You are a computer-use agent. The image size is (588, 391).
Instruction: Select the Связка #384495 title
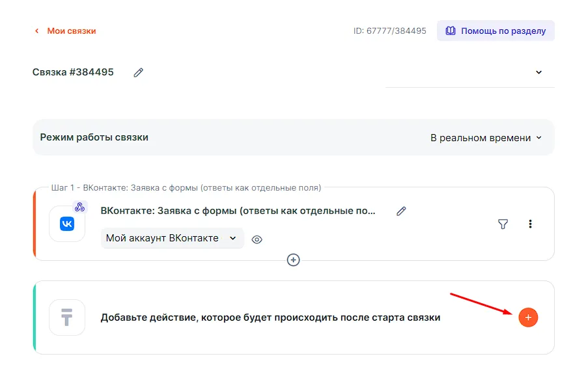[x=73, y=72]
